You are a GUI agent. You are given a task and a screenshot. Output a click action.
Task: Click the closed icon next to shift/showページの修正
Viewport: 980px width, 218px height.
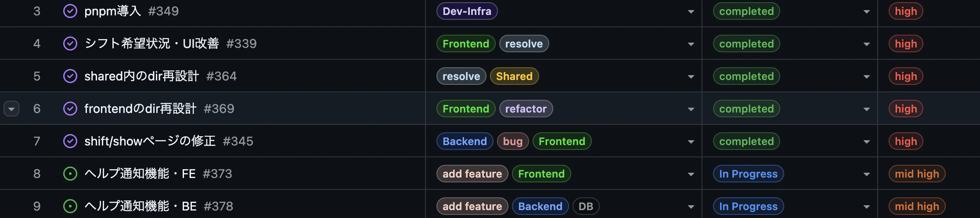[x=70, y=141]
